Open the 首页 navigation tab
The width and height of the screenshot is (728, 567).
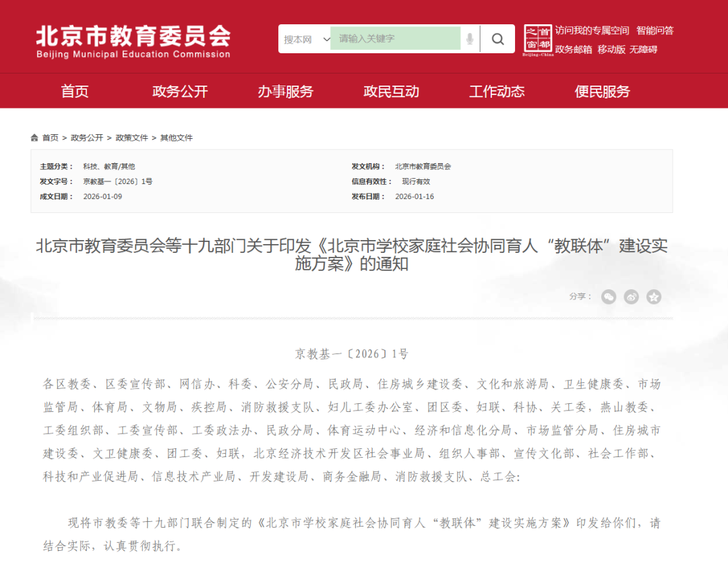coord(75,92)
